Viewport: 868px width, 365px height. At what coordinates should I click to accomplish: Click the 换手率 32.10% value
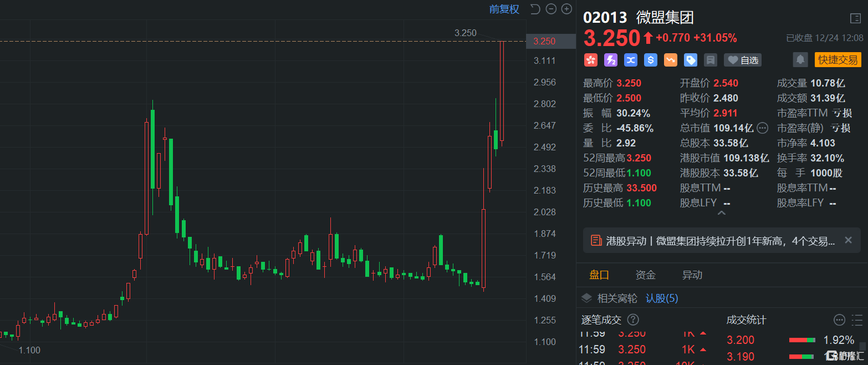[x=827, y=158]
